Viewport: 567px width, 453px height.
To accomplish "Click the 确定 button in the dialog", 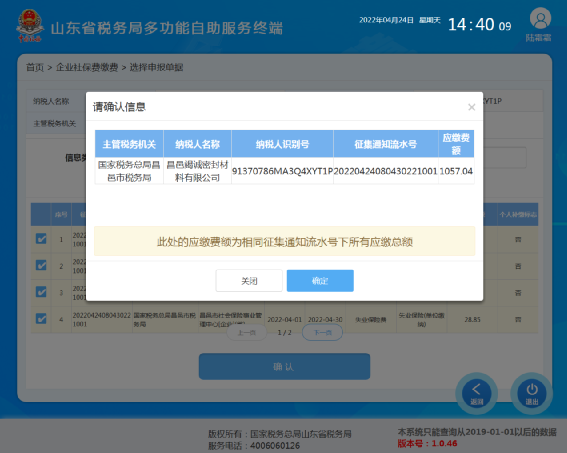I will coord(320,281).
